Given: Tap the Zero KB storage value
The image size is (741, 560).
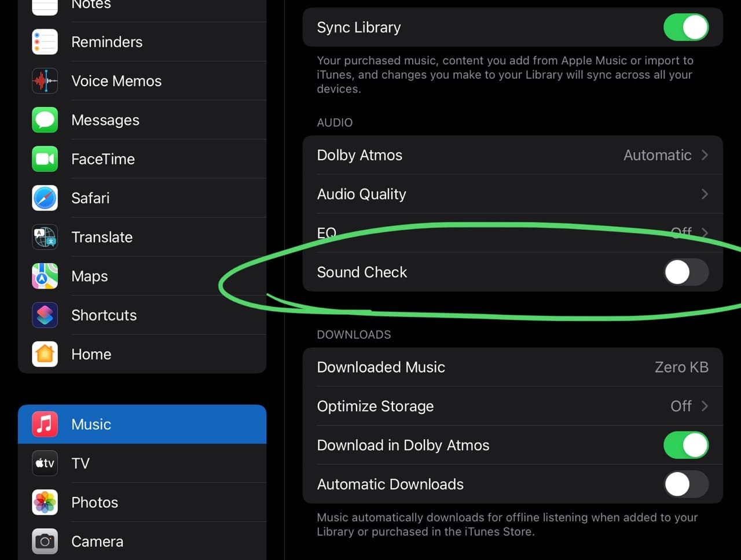Looking at the screenshot, I should pos(681,367).
